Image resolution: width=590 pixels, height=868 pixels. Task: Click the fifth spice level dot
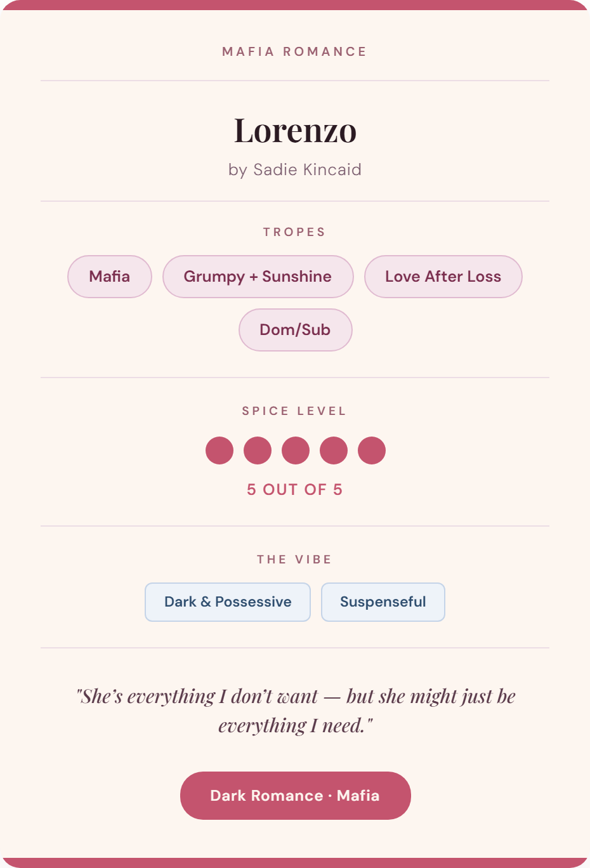pos(372,450)
